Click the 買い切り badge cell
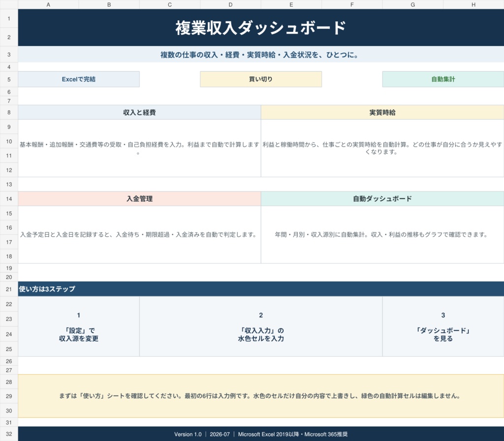Image resolution: width=504 pixels, height=441 pixels. 261,79
